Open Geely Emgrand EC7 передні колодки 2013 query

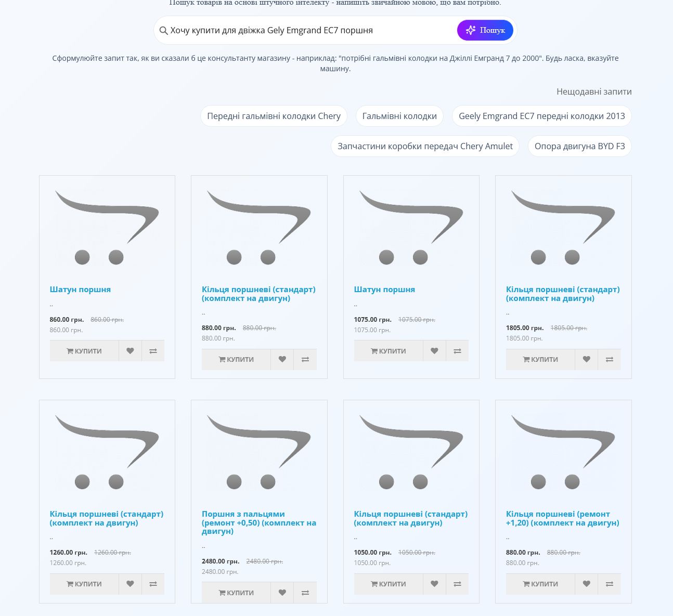[541, 116]
